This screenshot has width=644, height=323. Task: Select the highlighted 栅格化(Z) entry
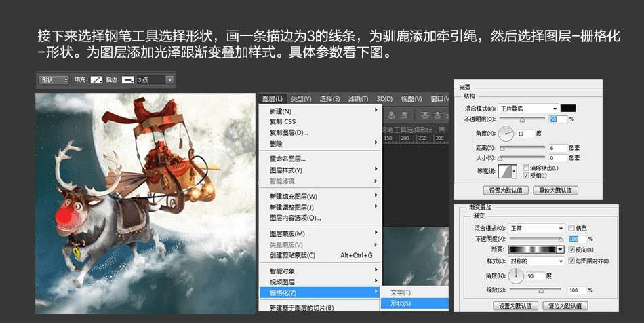[x=321, y=292]
